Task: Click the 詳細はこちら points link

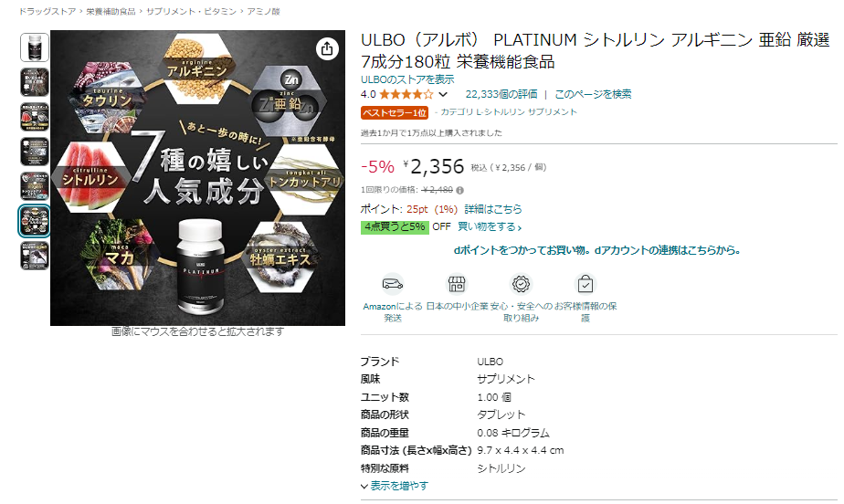Action: coord(493,209)
